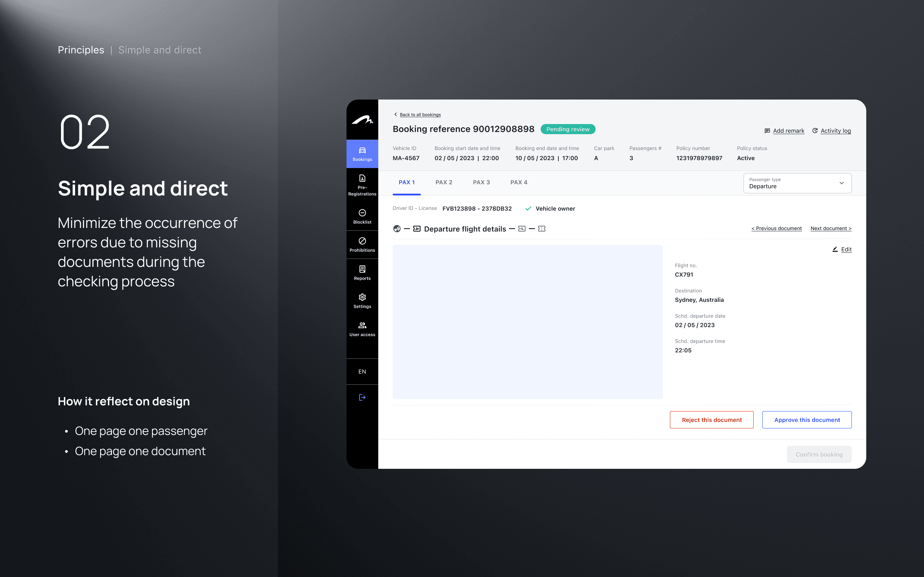Open Pre-Registrations in the sidebar

(x=362, y=185)
